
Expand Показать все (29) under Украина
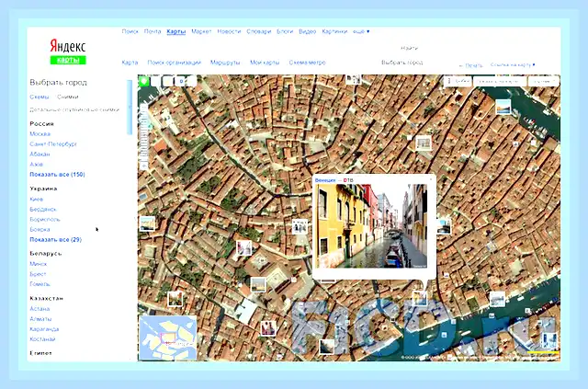tap(55, 239)
